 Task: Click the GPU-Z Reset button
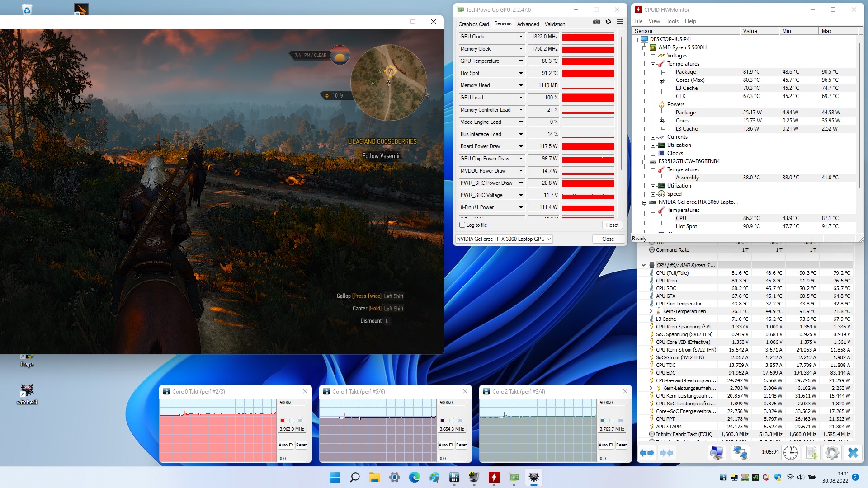pyautogui.click(x=612, y=225)
